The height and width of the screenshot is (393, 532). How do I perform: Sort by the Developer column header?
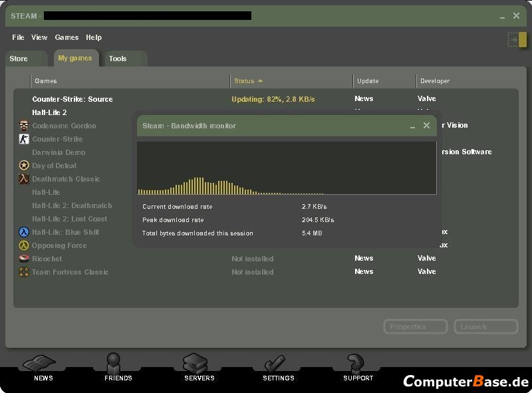pos(468,80)
